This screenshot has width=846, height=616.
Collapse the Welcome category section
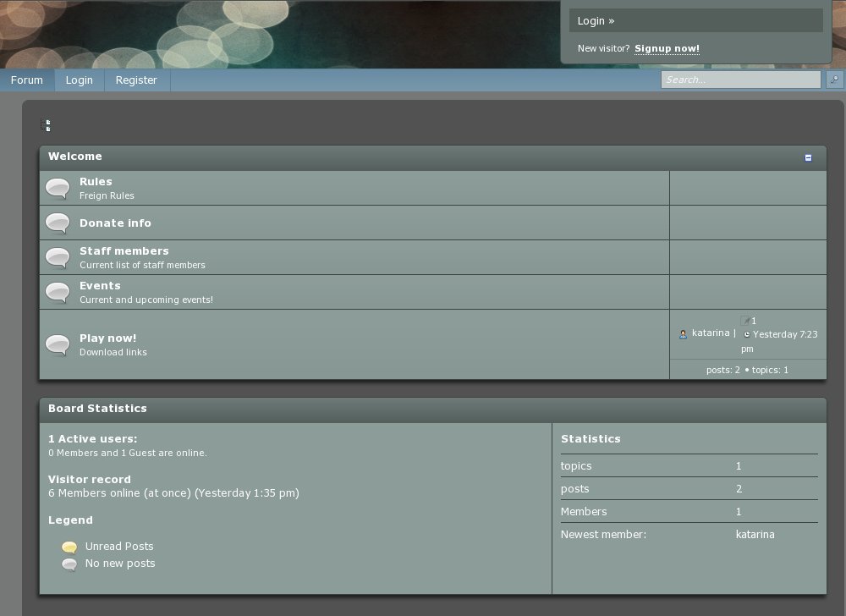(808, 157)
